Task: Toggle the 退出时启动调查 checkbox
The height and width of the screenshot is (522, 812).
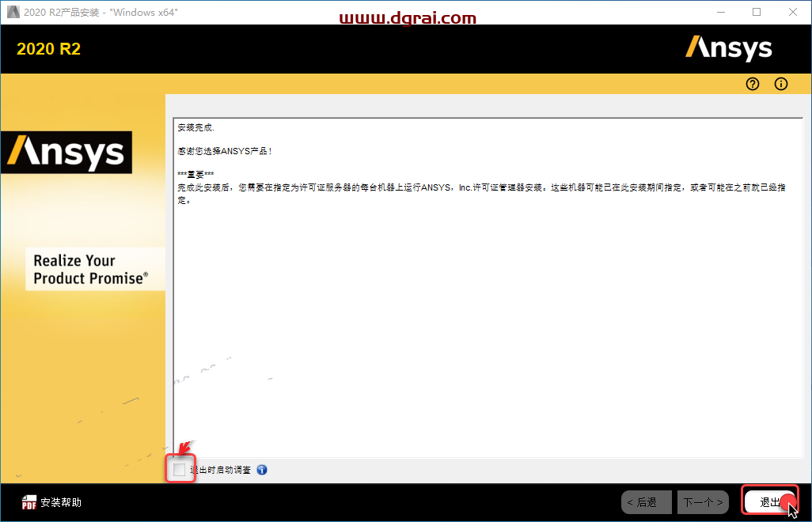Action: (x=179, y=470)
